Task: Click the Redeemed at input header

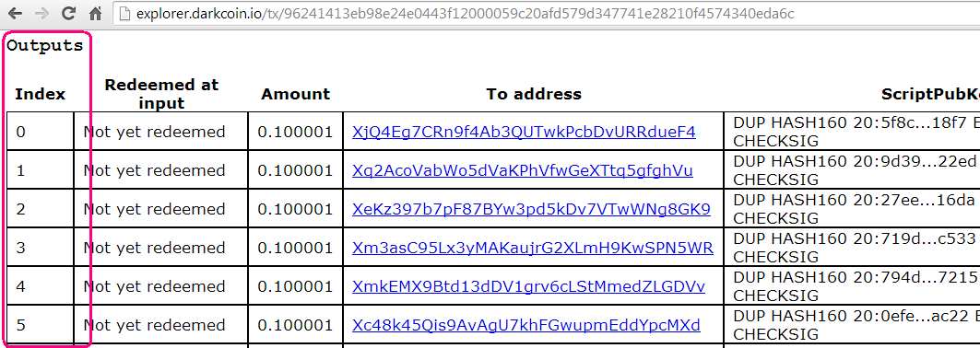Action: (x=161, y=94)
